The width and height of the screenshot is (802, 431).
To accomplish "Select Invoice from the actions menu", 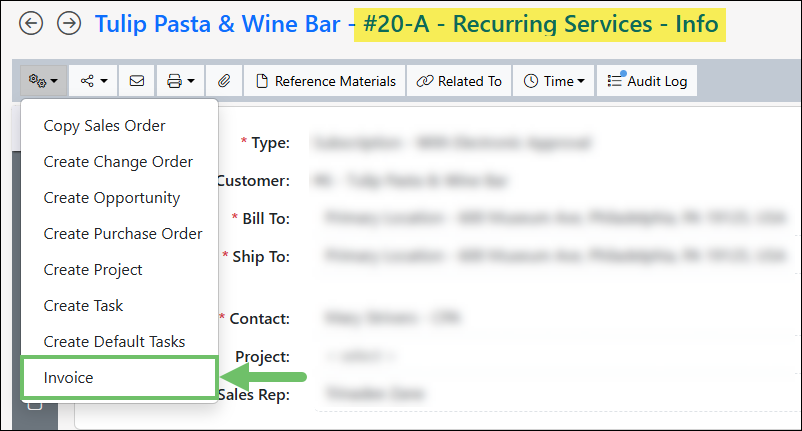I will pyautogui.click(x=119, y=378).
